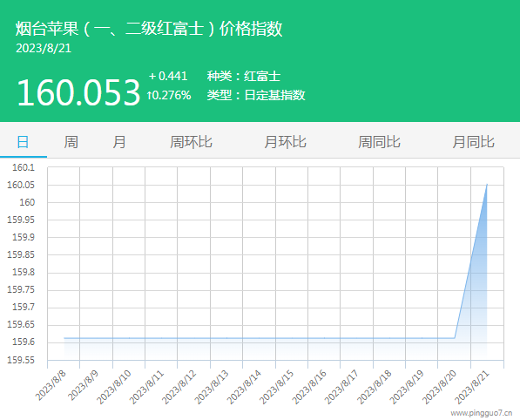Open the 周同比 tab
Viewport: 520px width, 420px height.
click(x=379, y=142)
